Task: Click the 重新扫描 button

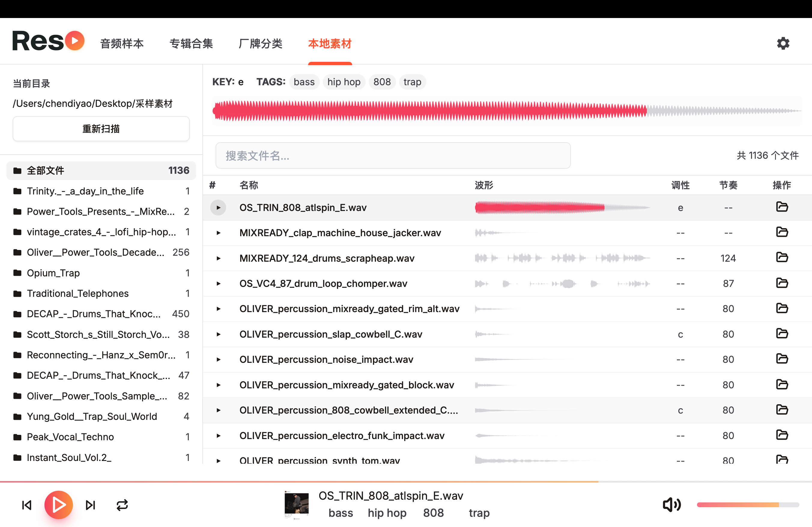Action: tap(101, 128)
